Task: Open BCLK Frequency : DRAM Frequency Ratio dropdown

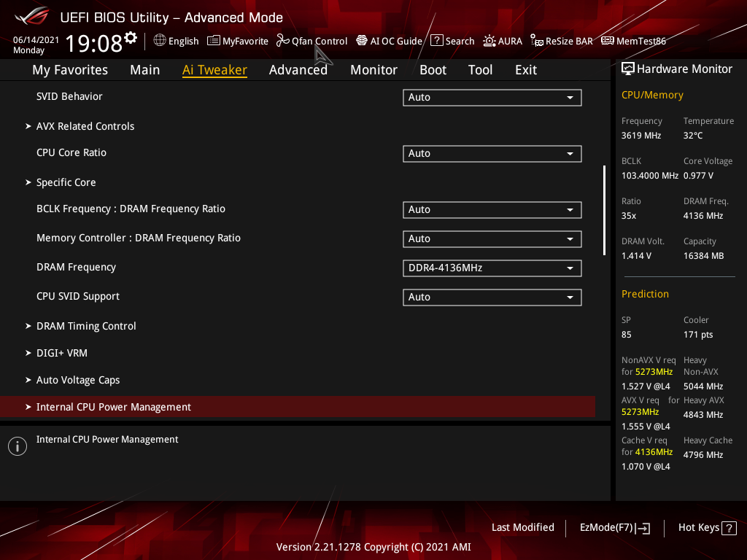Action: pos(492,210)
